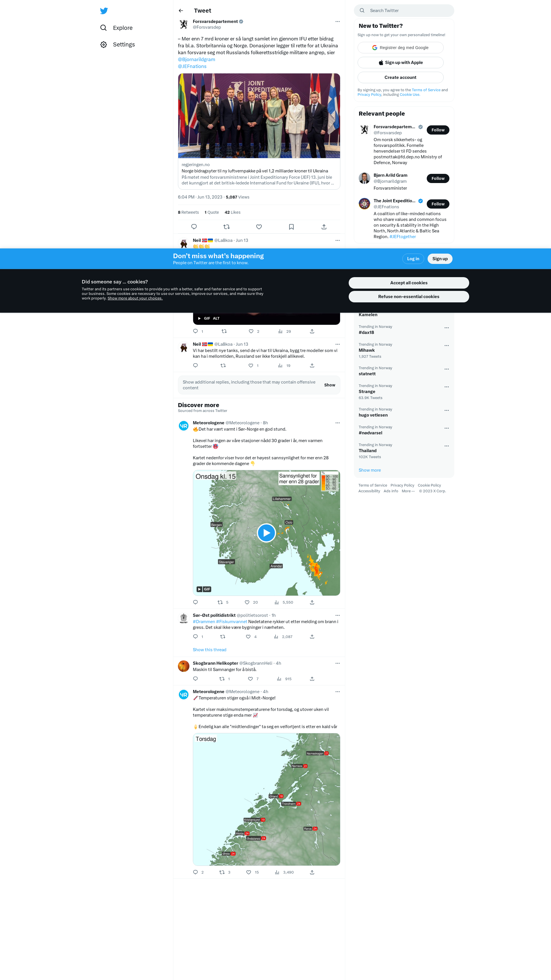The height and width of the screenshot is (980, 551).
Task: Open more options for Sør-Øst politidistrikt tweet
Action: tap(337, 616)
